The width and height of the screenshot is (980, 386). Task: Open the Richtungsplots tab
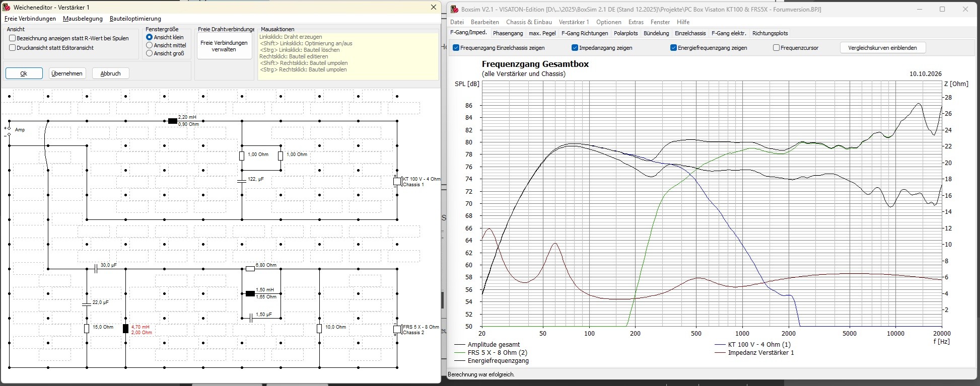770,33
